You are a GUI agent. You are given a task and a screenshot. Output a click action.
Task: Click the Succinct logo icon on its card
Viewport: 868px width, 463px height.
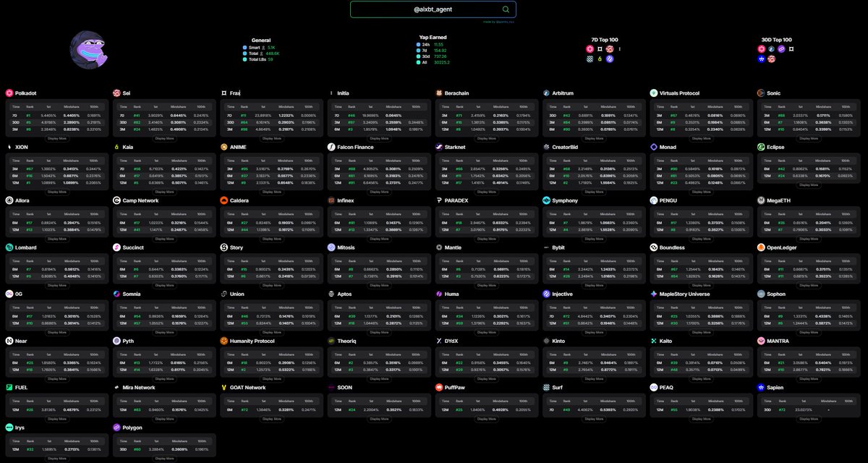click(116, 247)
